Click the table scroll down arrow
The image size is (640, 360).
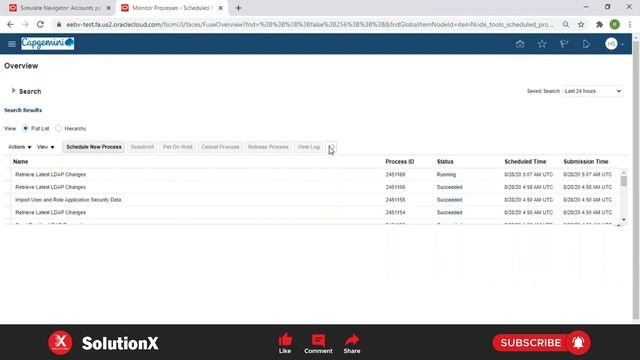pos(623,220)
